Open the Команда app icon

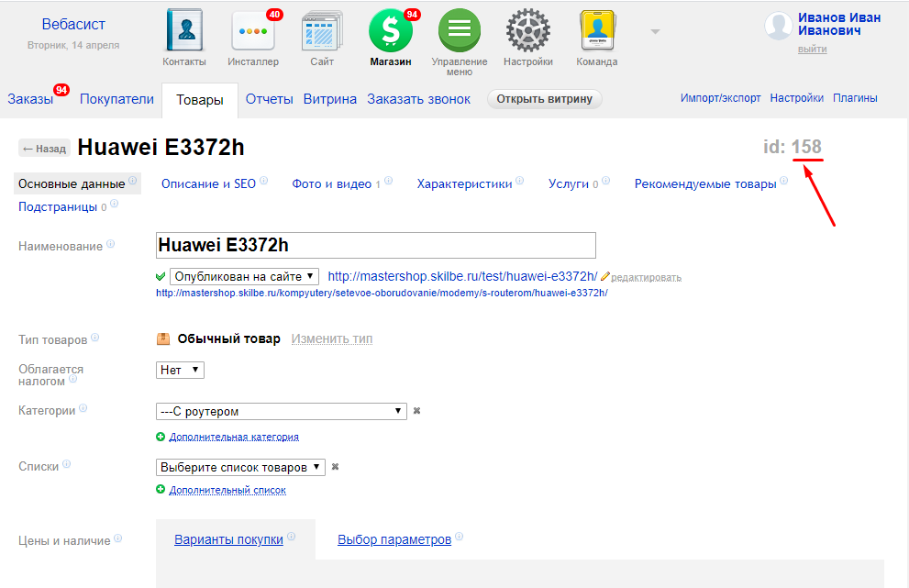coord(597,31)
